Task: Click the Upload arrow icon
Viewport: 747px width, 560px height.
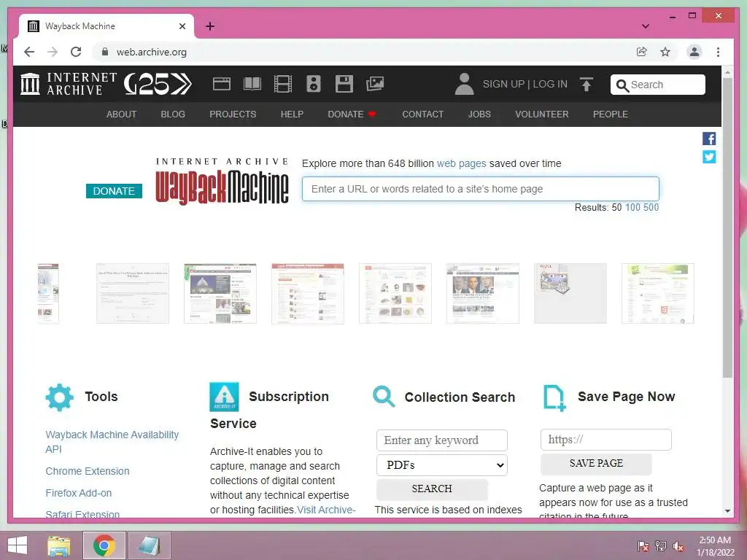Action: (587, 85)
